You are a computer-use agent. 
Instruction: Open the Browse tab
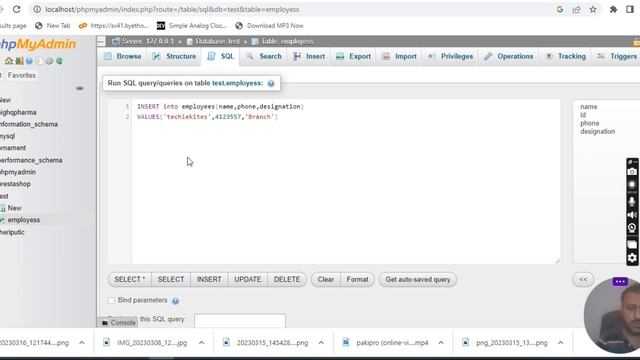[x=123, y=56]
